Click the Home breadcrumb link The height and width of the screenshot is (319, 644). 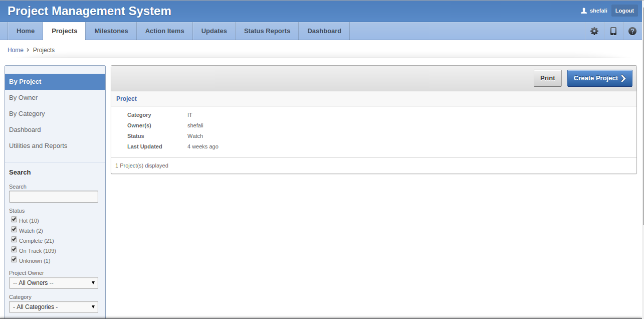(x=16, y=50)
